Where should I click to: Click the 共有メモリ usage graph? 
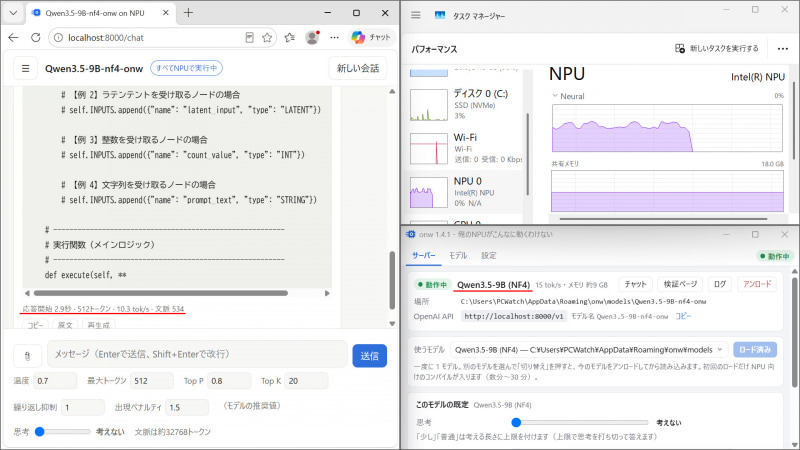pyautogui.click(x=667, y=191)
